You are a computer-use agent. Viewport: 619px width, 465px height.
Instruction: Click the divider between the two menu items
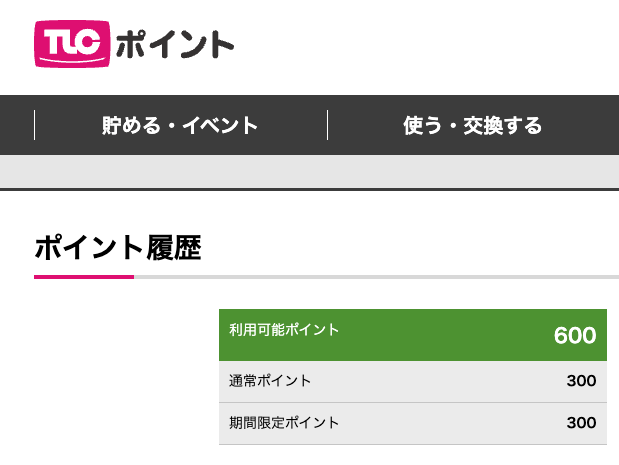327,125
